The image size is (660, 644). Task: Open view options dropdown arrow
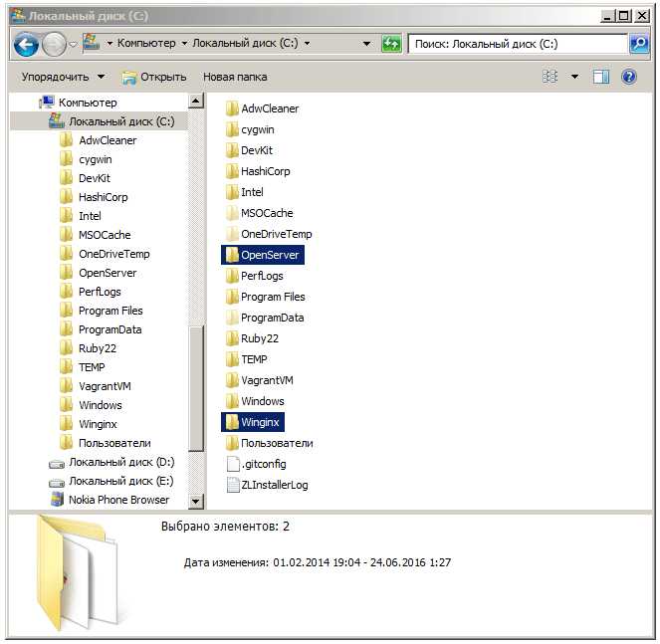pyautogui.click(x=574, y=77)
